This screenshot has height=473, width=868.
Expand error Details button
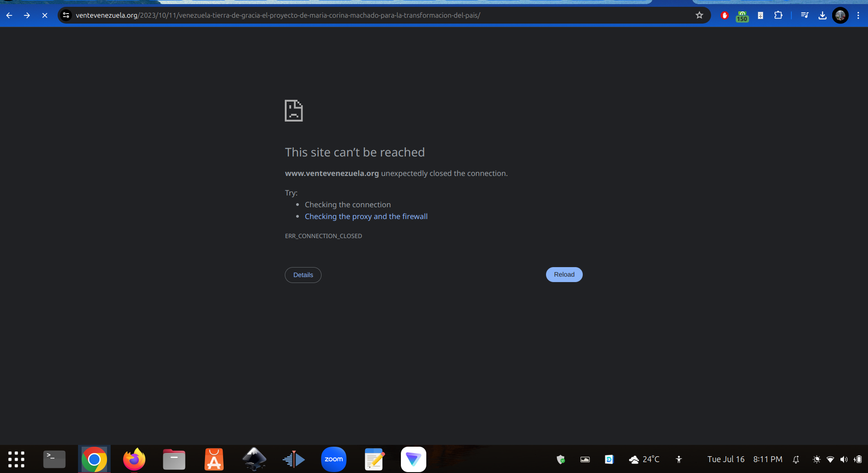[303, 275]
